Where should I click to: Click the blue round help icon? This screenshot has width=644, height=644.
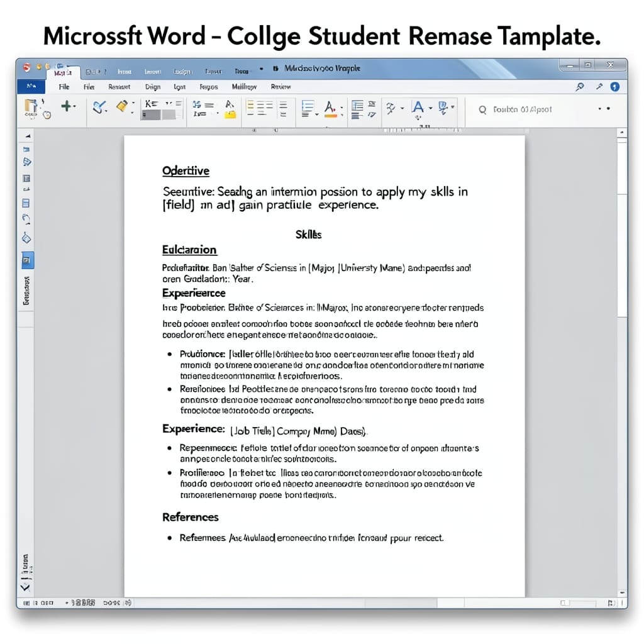point(614,87)
